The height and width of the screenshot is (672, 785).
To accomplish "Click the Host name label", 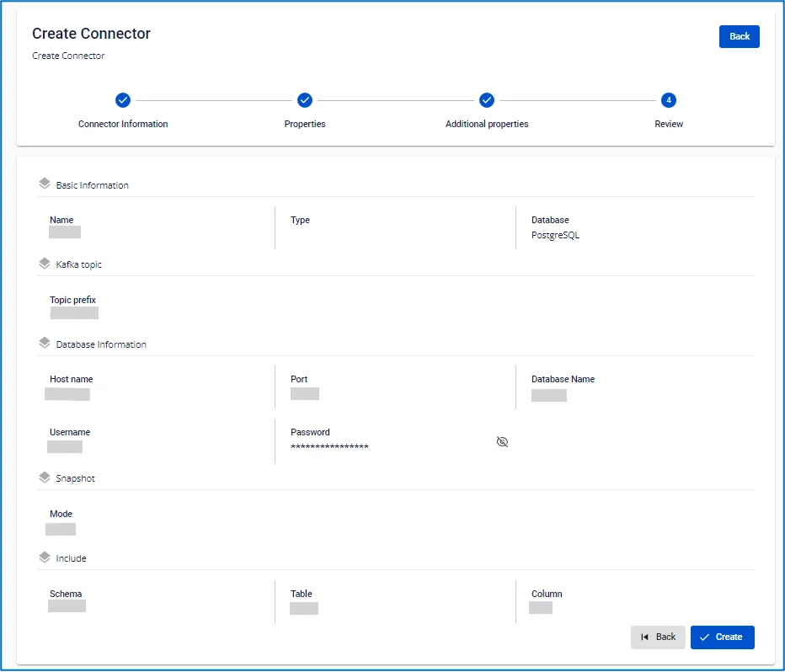I will click(71, 379).
